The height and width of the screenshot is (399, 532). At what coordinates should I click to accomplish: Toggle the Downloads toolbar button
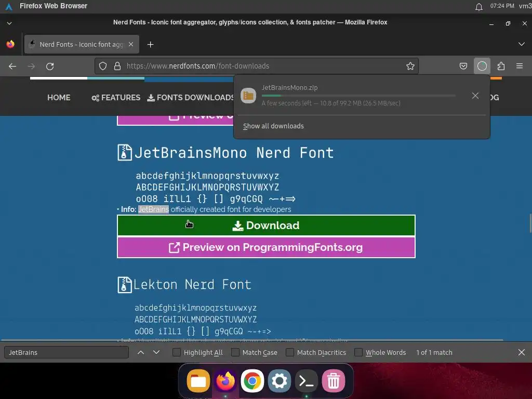coord(482,66)
